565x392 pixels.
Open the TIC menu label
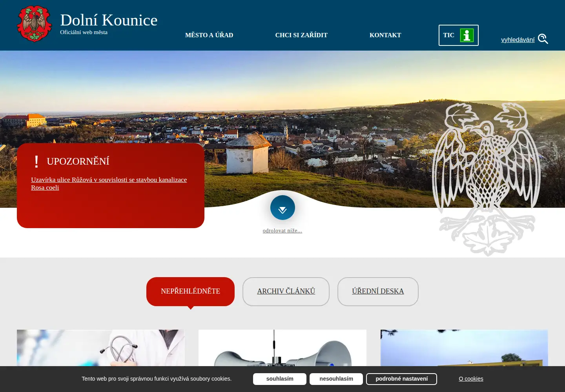click(449, 35)
